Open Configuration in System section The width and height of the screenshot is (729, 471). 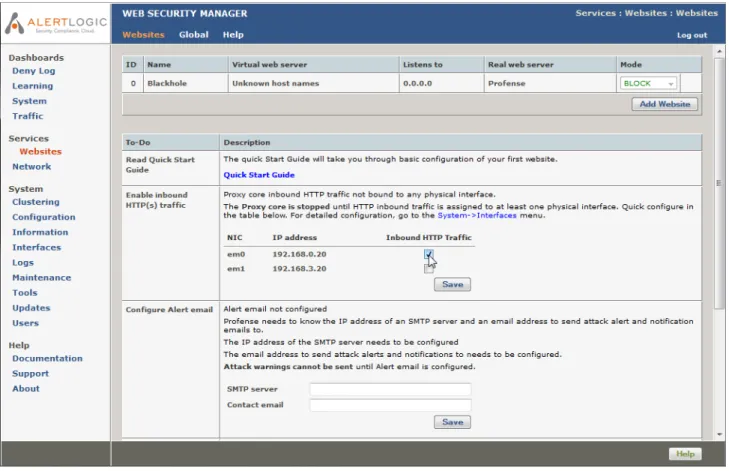coord(44,217)
